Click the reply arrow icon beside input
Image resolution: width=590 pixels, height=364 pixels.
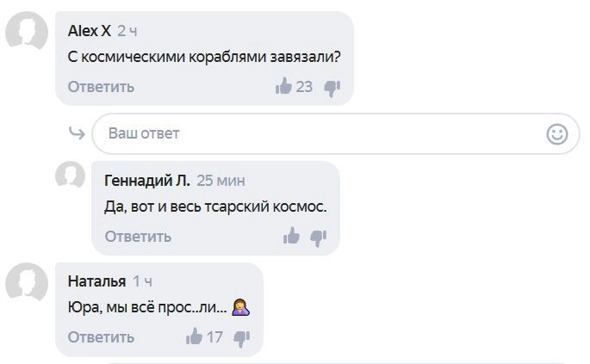[x=77, y=133]
